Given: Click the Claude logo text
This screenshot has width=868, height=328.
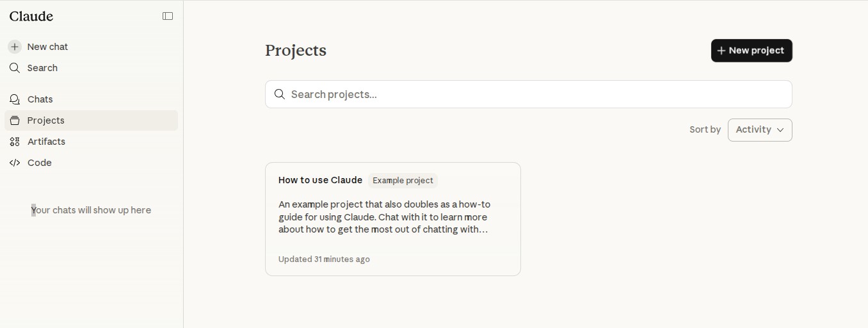Looking at the screenshot, I should pos(31,16).
